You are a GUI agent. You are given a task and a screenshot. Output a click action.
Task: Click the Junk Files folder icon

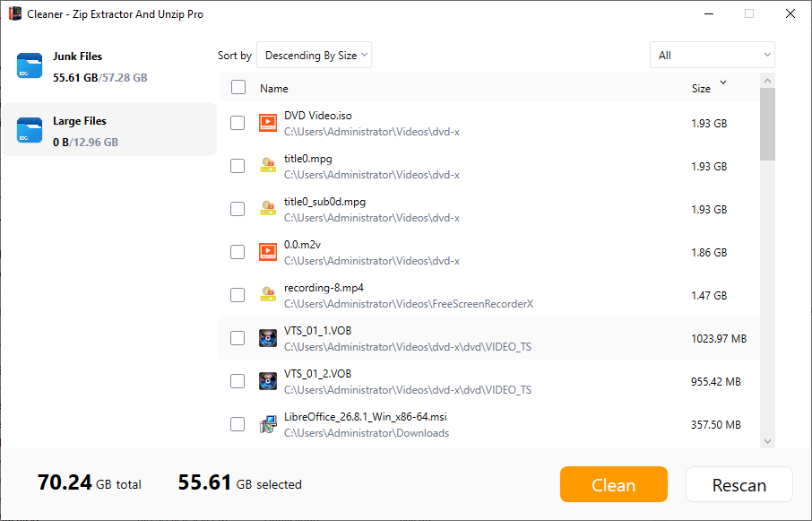[x=30, y=65]
